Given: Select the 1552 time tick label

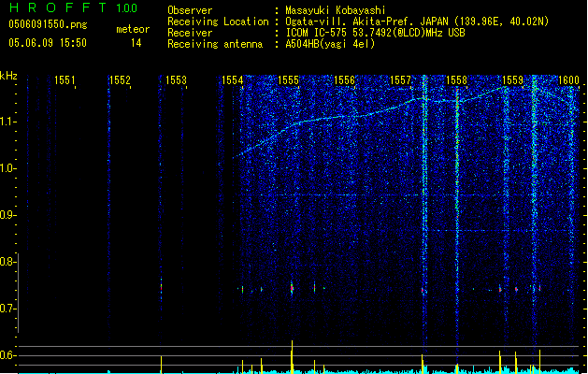Looking at the screenshot, I should [x=120, y=80].
